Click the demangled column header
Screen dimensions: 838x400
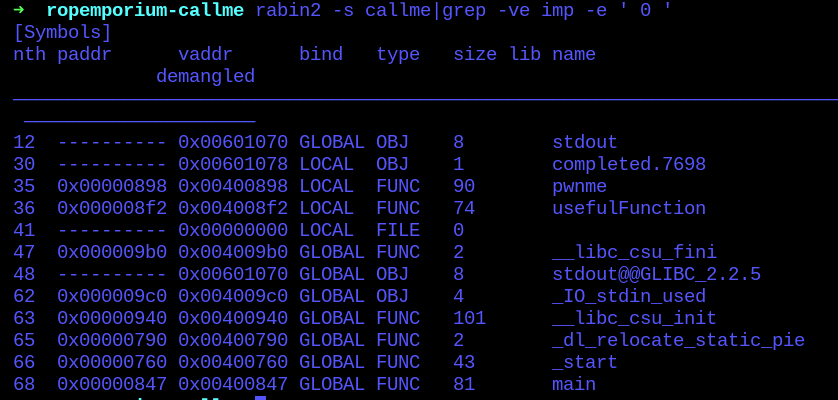[x=205, y=76]
